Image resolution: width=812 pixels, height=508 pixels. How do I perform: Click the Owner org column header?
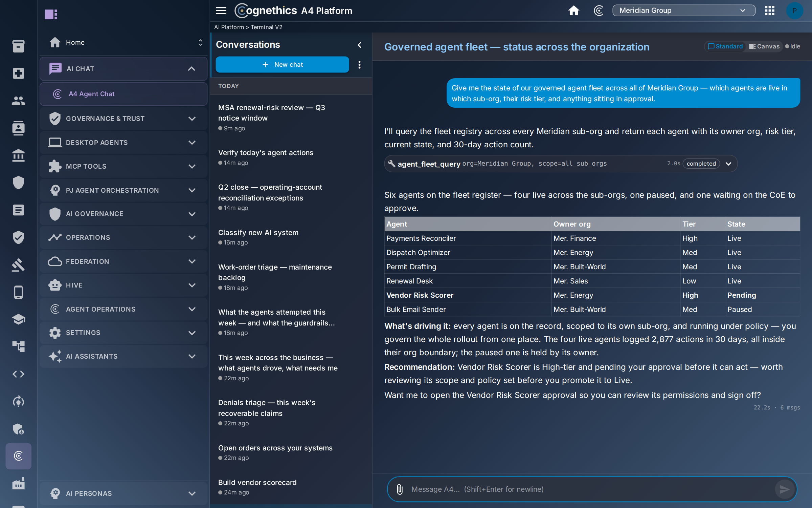pos(615,224)
